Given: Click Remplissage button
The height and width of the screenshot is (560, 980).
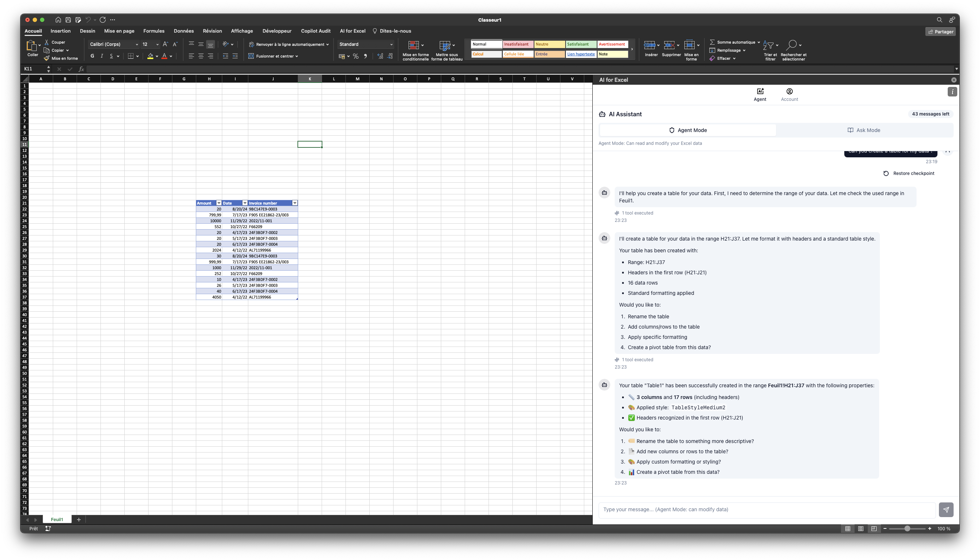Looking at the screenshot, I should pos(727,50).
